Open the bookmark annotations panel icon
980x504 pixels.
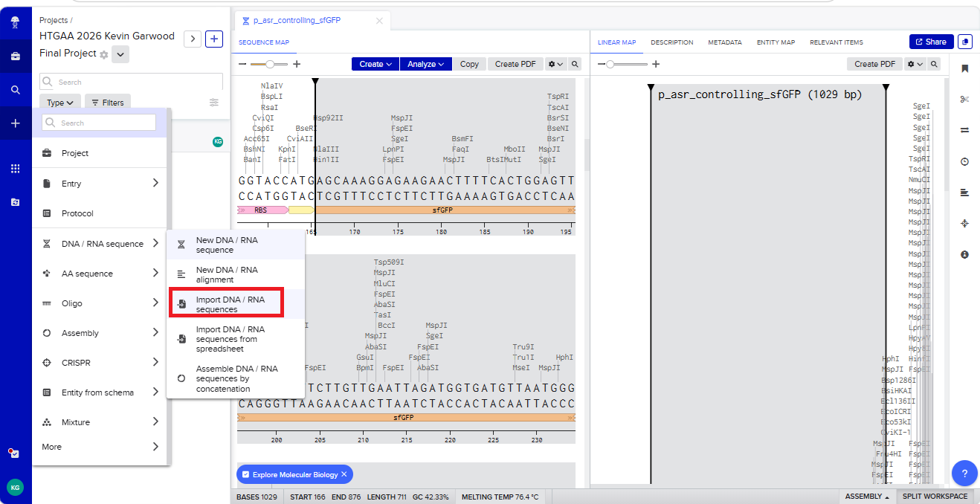point(965,68)
